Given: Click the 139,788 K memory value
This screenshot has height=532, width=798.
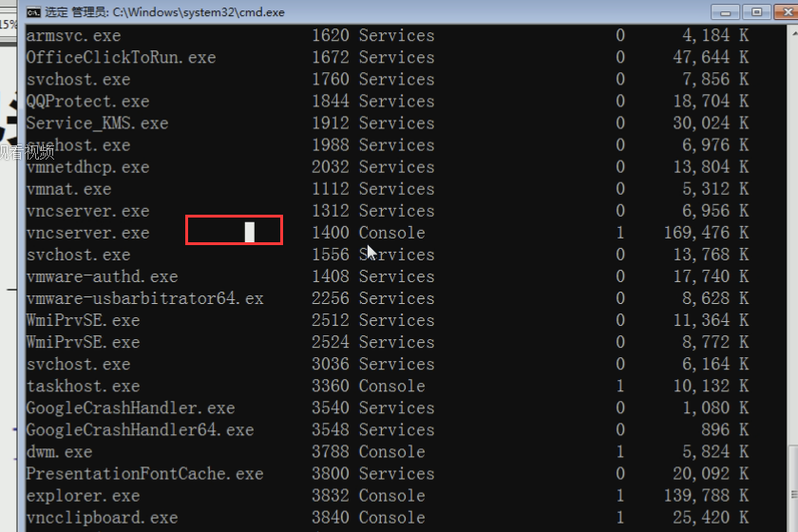Looking at the screenshot, I should [707, 495].
